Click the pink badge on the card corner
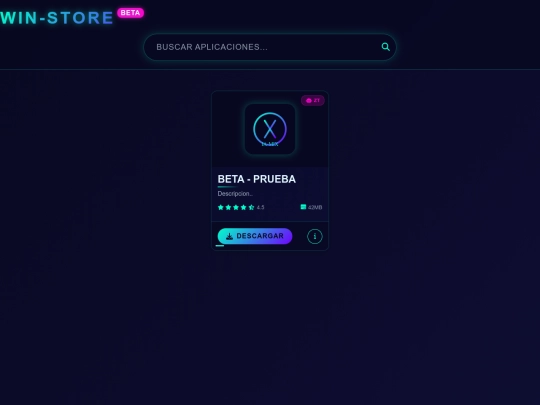The image size is (540, 405). pos(313,101)
